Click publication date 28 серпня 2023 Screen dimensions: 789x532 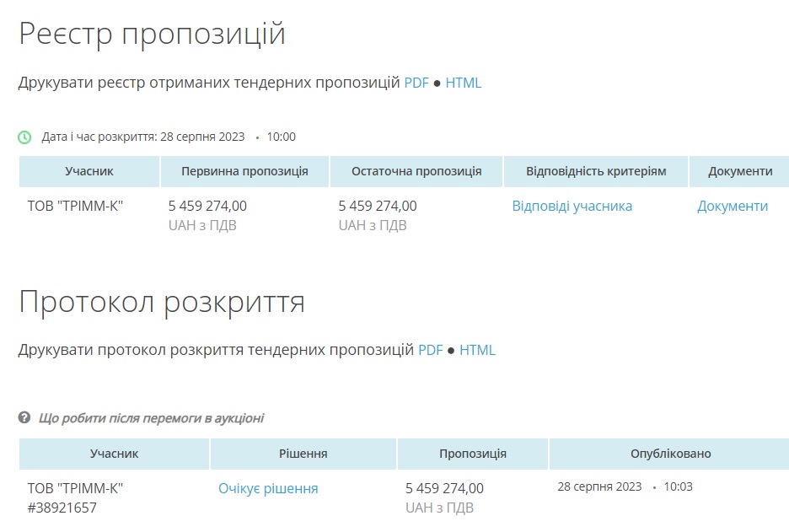coord(599,486)
